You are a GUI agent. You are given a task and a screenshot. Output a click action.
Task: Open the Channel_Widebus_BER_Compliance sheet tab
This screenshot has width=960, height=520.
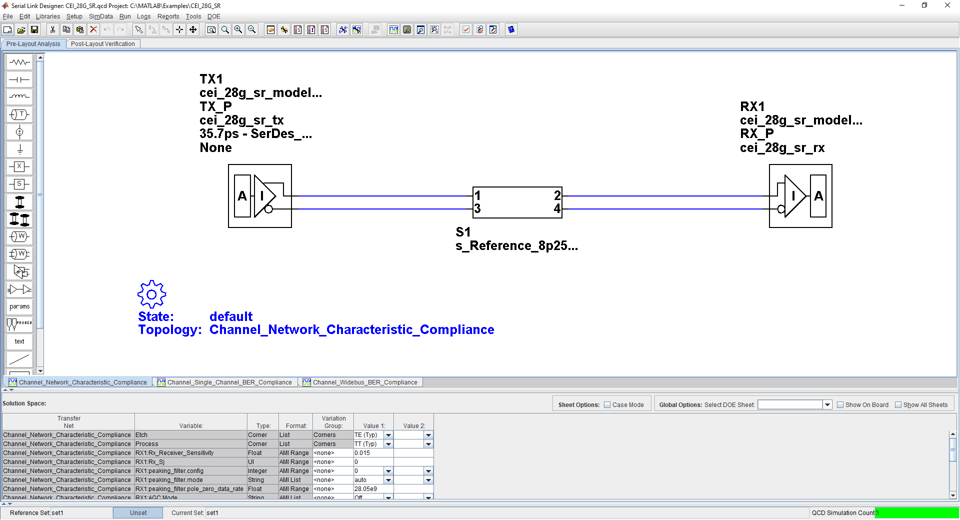tap(364, 382)
